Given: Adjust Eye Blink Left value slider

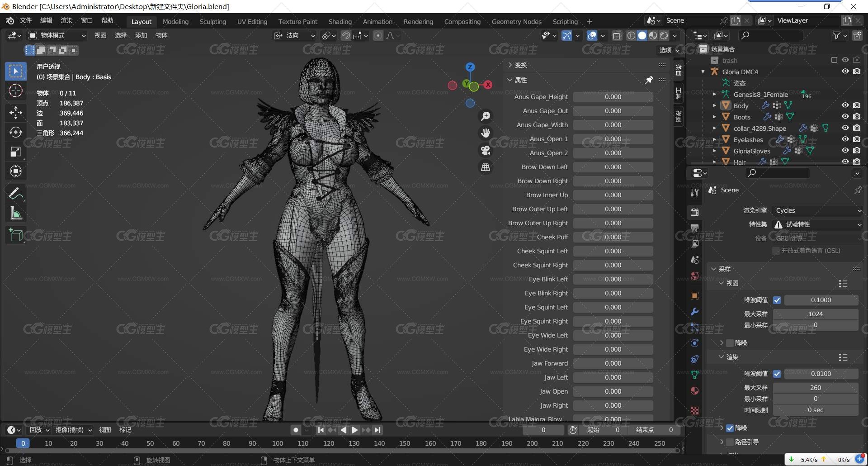Looking at the screenshot, I should tap(613, 279).
